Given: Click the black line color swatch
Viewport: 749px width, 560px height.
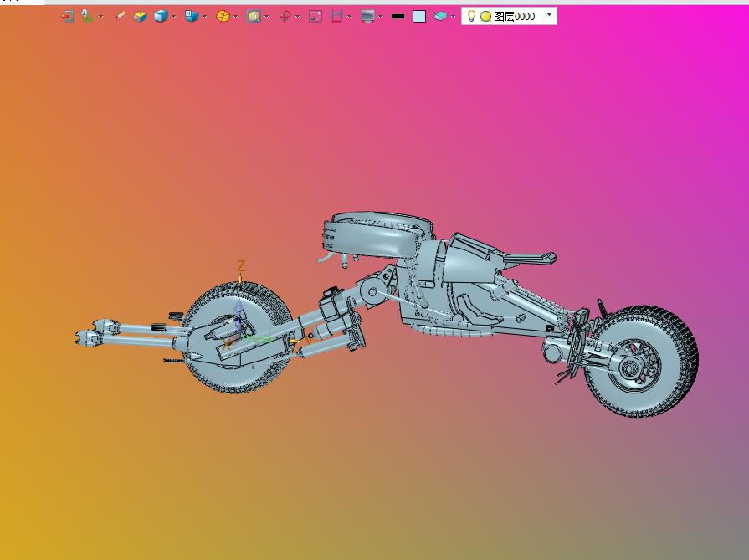Looking at the screenshot, I should 398,16.
